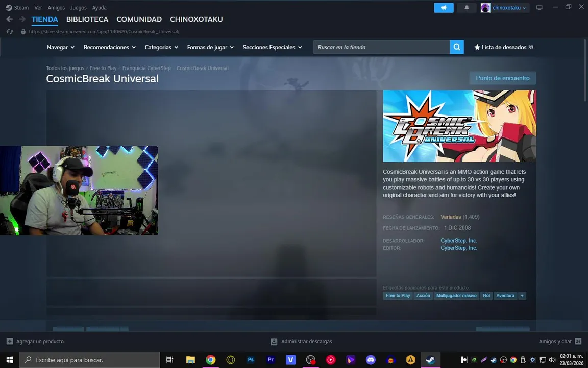
Task: Open the CyberStep, Inc. developer link
Action: coord(459,241)
